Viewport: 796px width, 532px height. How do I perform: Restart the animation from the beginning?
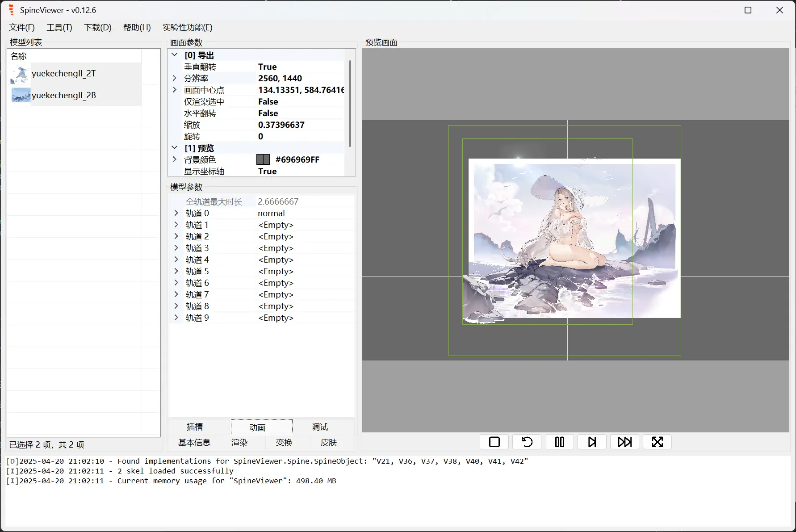coord(526,441)
